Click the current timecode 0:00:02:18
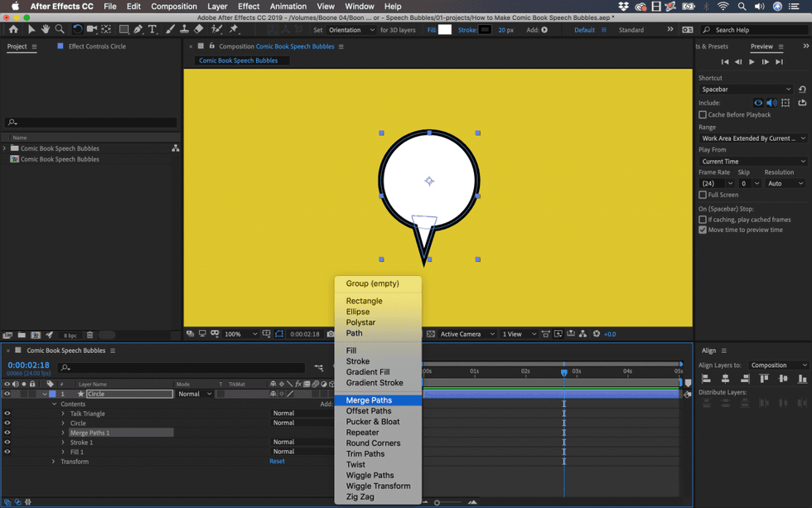This screenshot has height=508, width=812. [28, 365]
